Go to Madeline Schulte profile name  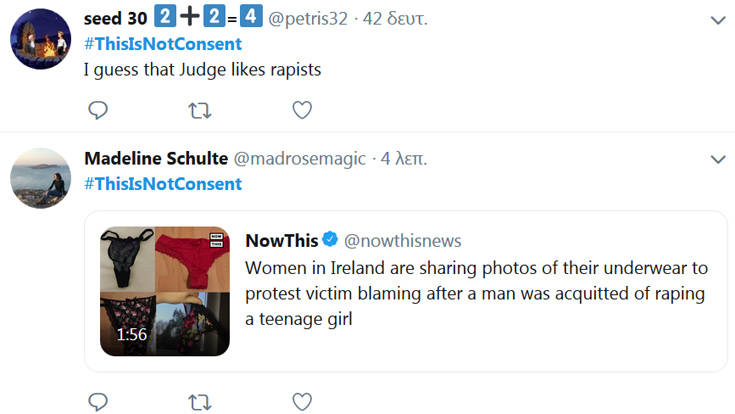[x=155, y=159]
